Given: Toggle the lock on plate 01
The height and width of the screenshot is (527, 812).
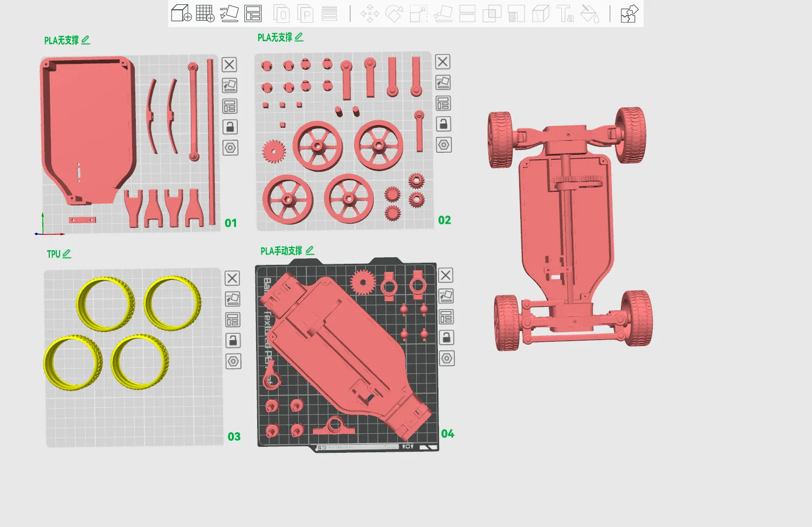Looking at the screenshot, I should [230, 127].
